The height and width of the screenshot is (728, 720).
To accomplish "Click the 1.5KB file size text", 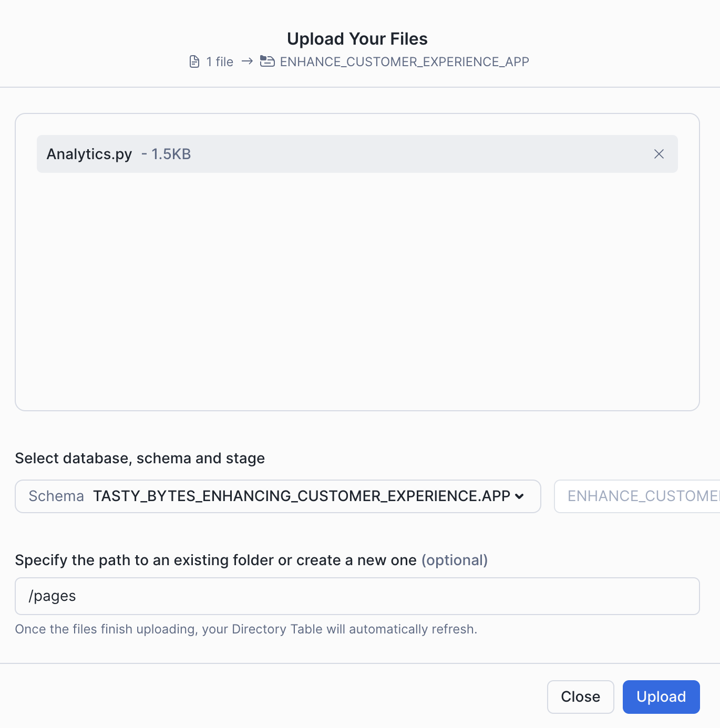I will point(171,154).
